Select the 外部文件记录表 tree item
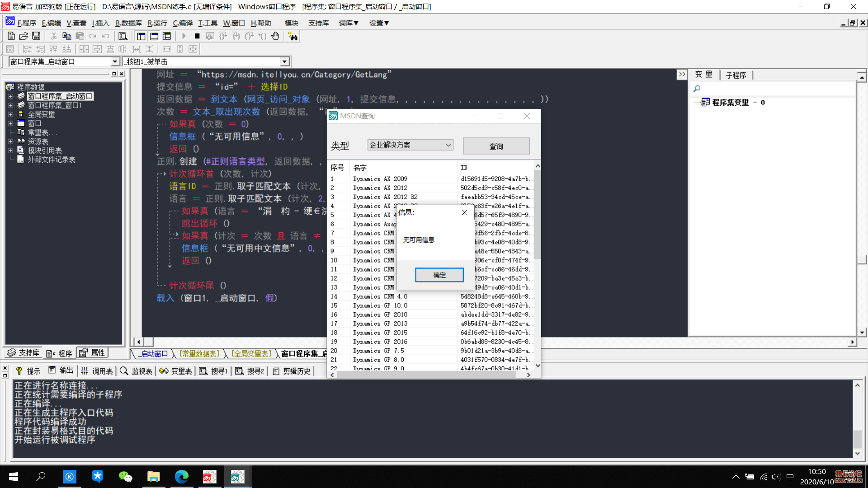This screenshot has width=868, height=488. click(x=52, y=160)
